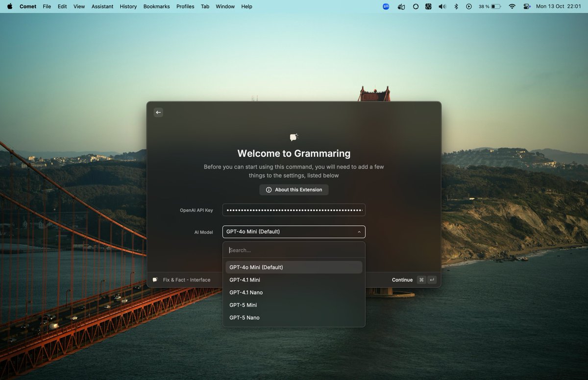The height and width of the screenshot is (380, 588).
Task: Click the model Search field
Action: coord(294,250)
